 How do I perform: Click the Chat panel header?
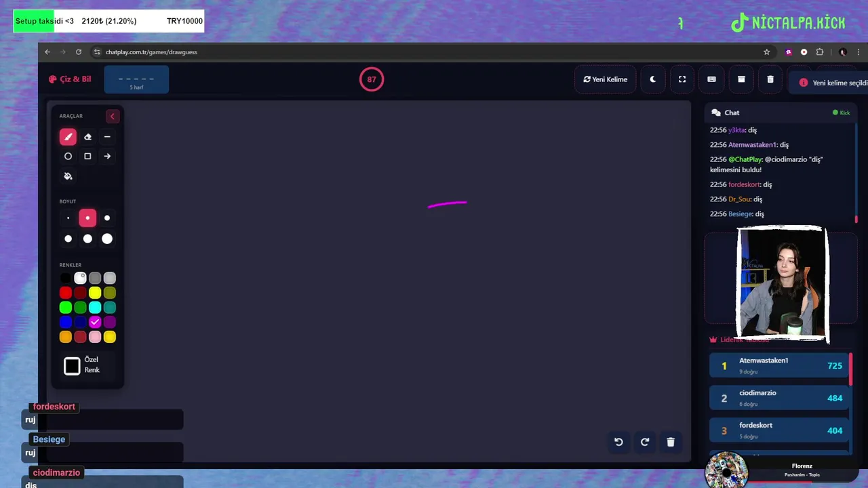pyautogui.click(x=781, y=113)
